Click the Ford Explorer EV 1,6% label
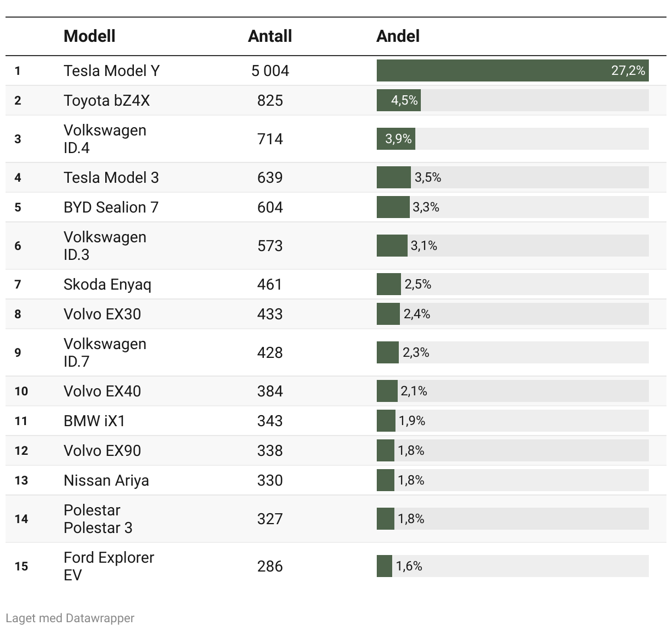672x631 pixels. click(x=409, y=567)
